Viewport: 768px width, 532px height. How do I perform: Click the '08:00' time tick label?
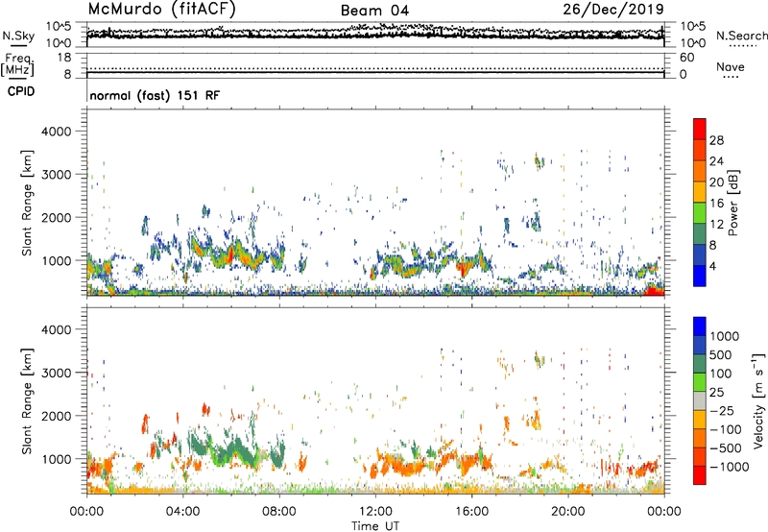pyautogui.click(x=279, y=512)
